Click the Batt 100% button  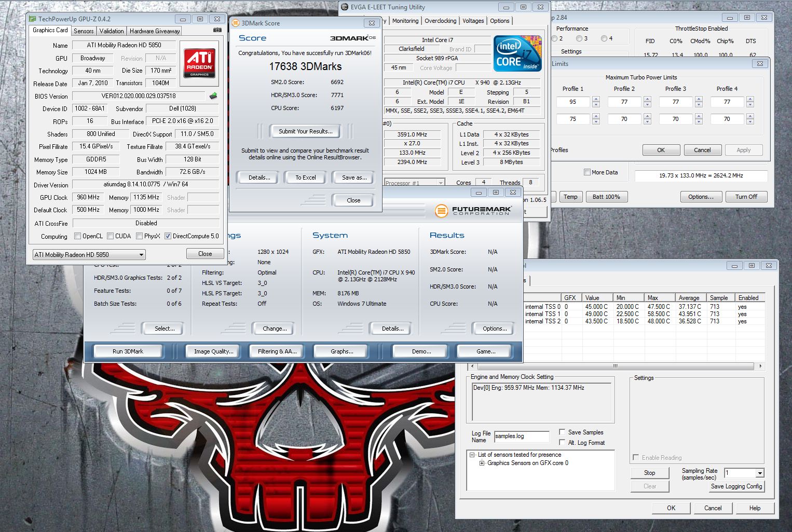click(x=606, y=197)
